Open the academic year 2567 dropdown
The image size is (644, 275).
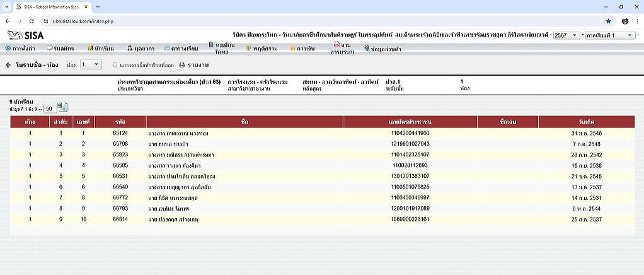[566, 35]
